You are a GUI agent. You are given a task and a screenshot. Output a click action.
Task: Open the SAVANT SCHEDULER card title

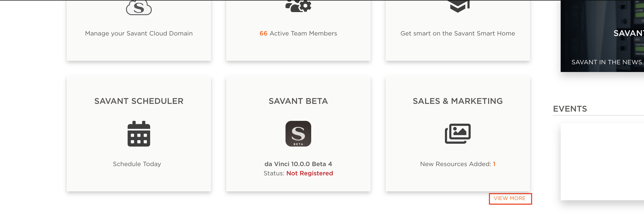pos(139,101)
